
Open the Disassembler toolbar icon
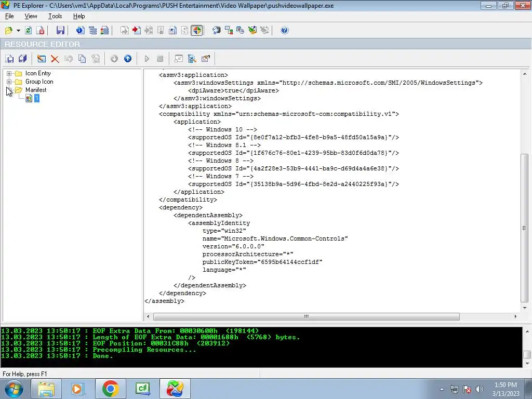(x=217, y=31)
